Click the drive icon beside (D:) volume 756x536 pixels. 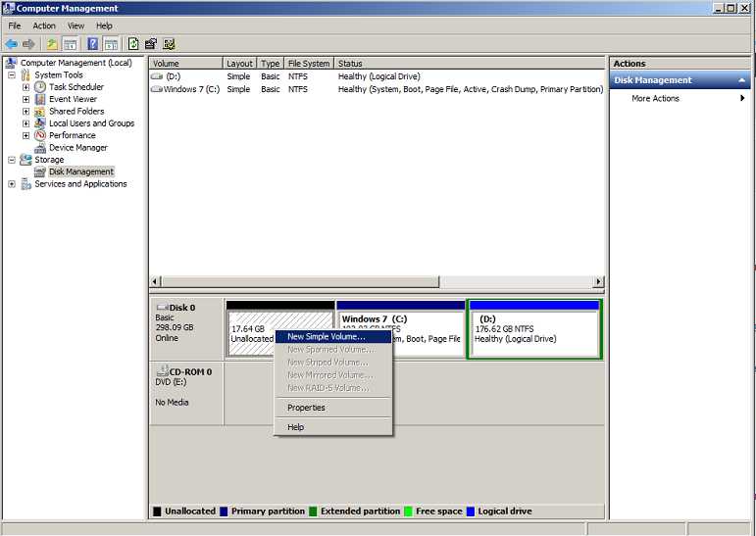coord(157,76)
